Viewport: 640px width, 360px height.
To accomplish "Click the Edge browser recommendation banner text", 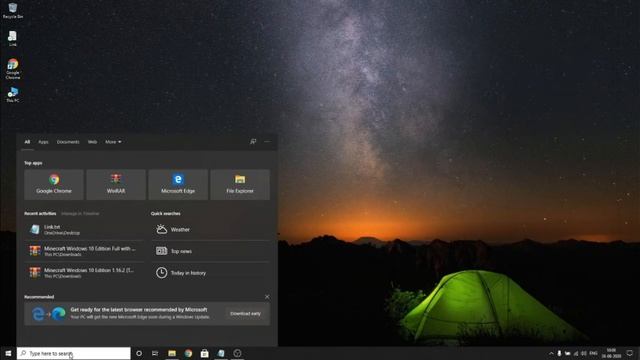I will pyautogui.click(x=140, y=313).
